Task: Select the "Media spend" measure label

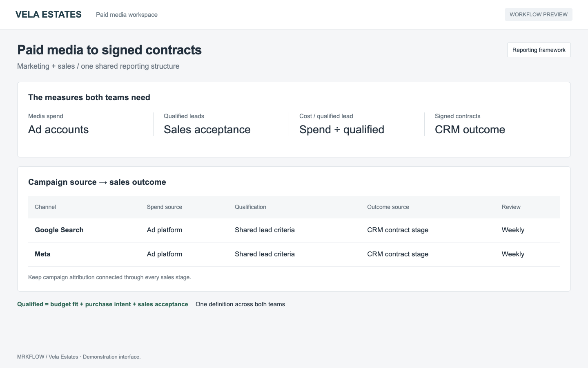Action: pyautogui.click(x=46, y=116)
